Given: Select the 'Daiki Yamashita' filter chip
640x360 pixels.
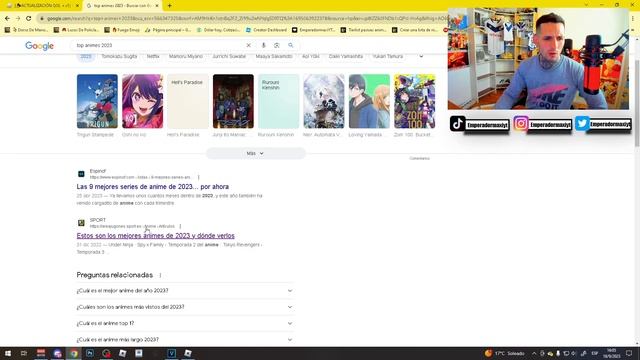Looking at the screenshot, I should 346,56.
